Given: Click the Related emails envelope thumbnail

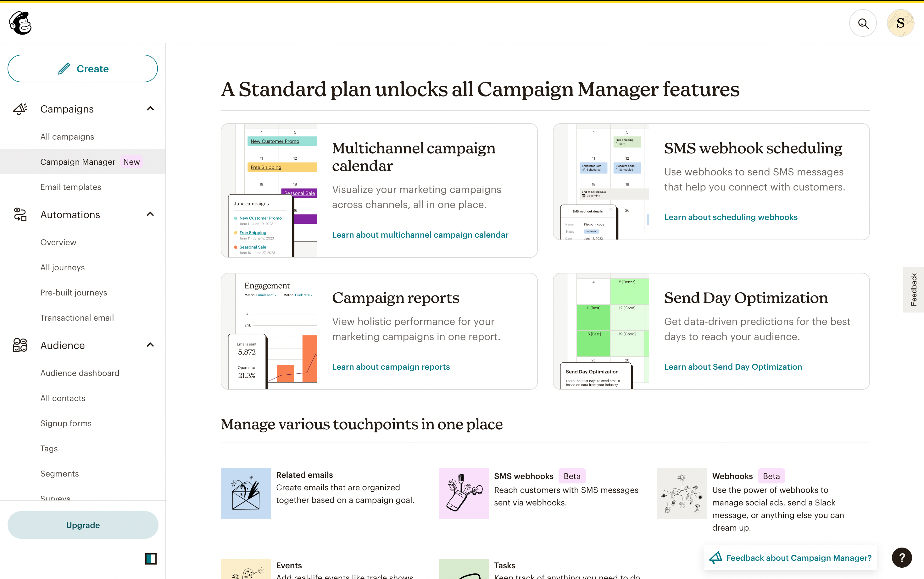Looking at the screenshot, I should [246, 493].
